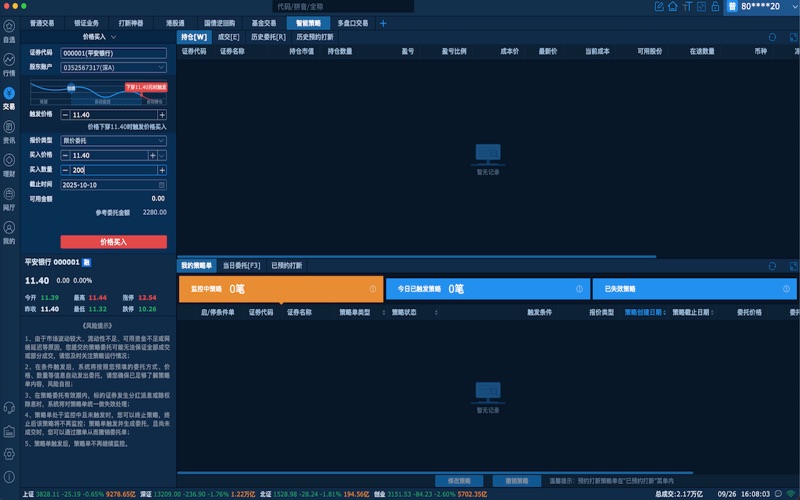Open the 截止时间 calendar picker
800x500 pixels.
pyautogui.click(x=161, y=185)
